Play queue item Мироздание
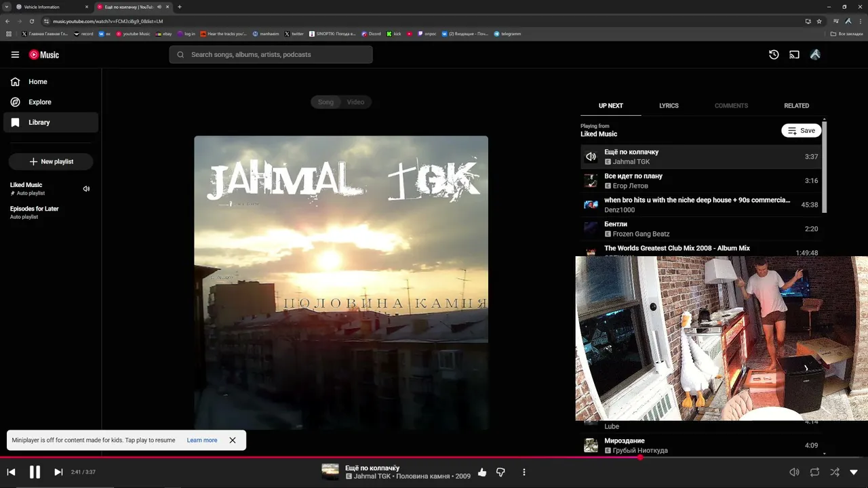Viewport: 868px width, 488px height. pos(701,445)
